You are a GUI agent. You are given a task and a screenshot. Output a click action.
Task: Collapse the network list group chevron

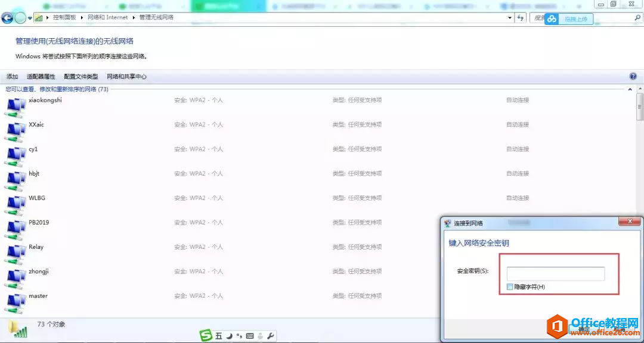[630, 89]
